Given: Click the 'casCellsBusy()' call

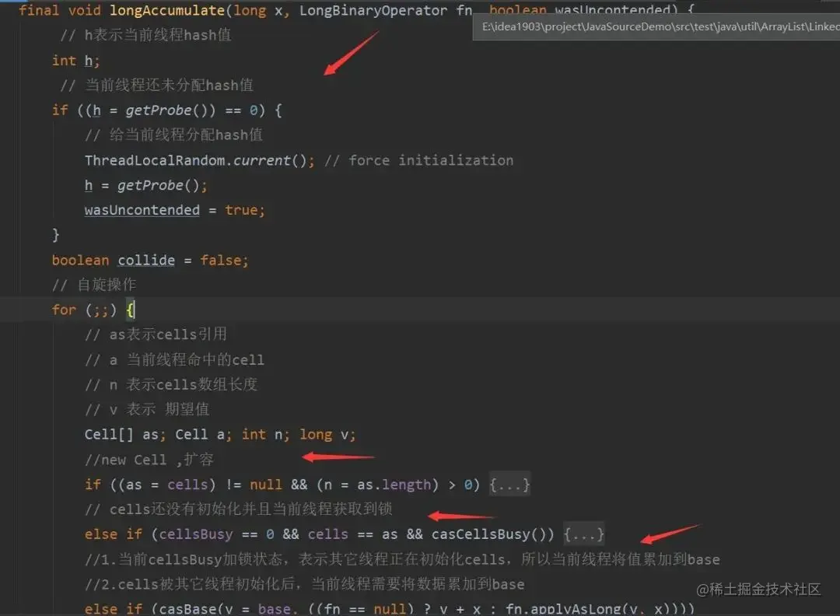Looking at the screenshot, I should (488, 534).
